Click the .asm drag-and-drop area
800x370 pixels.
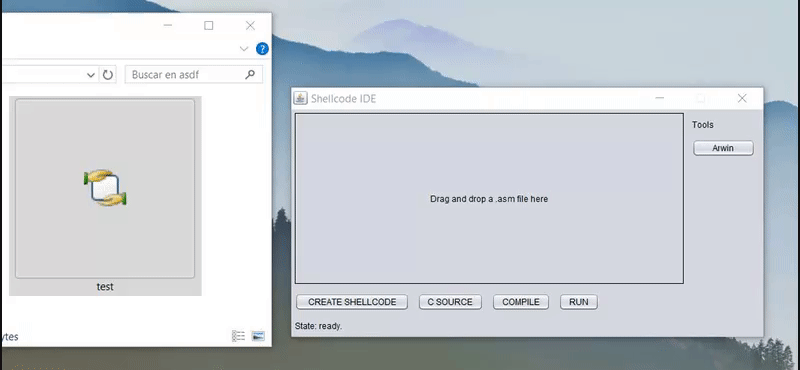489,199
